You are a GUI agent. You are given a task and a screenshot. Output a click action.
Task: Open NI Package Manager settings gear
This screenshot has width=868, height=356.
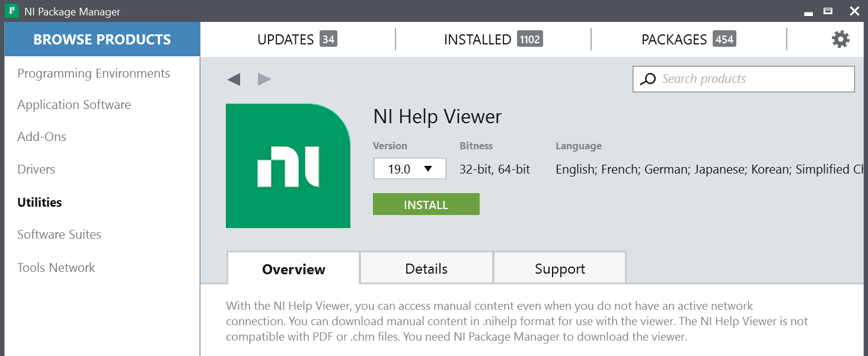pos(840,39)
